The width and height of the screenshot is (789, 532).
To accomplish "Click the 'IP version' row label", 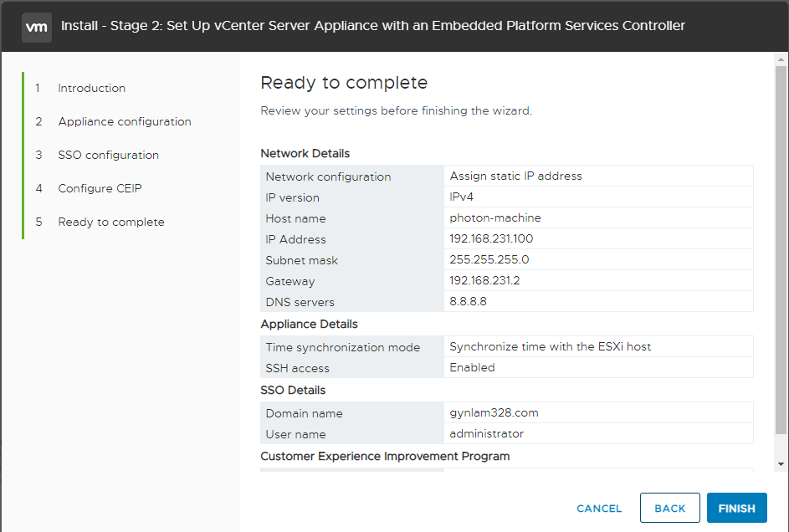I will pyautogui.click(x=292, y=197).
